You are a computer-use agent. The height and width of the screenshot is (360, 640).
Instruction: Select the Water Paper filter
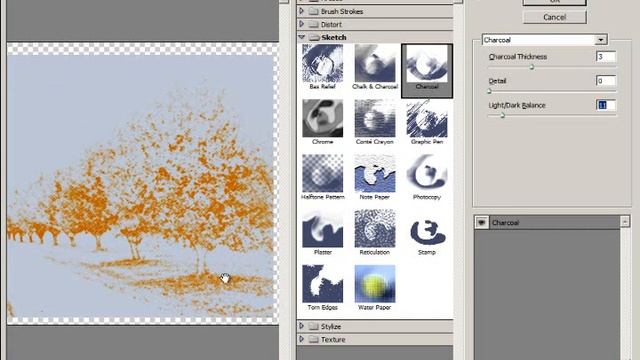375,284
